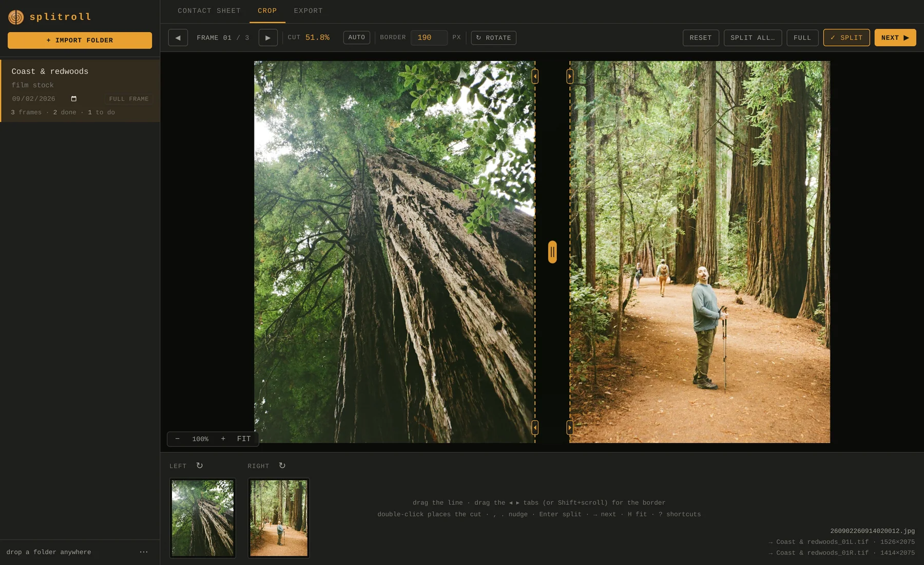This screenshot has height=565, width=924.
Task: Select the Coast & redwoods roll
Action: pos(80,90)
